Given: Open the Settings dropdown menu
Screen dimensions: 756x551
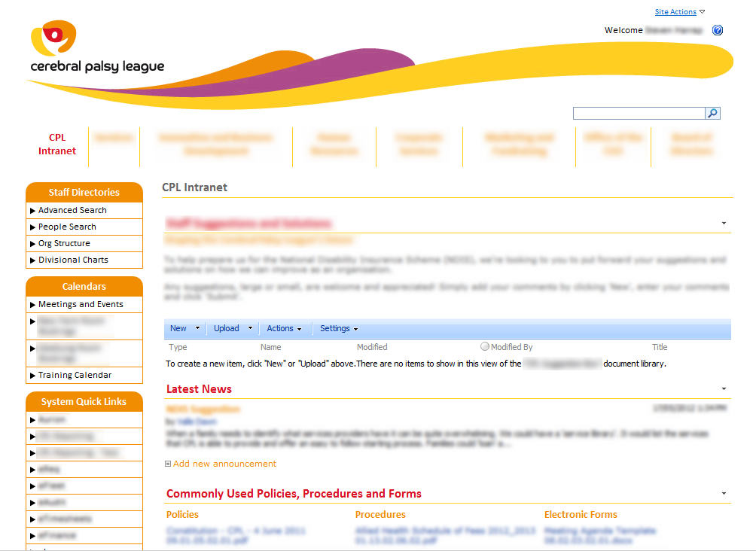Looking at the screenshot, I should tap(339, 328).
